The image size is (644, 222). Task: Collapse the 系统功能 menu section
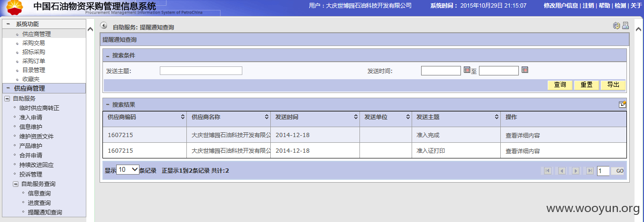pyautogui.click(x=8, y=24)
